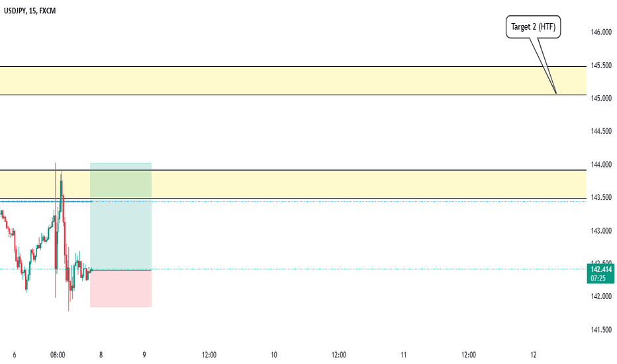Click the tall red spike candle wick

point(55,230)
